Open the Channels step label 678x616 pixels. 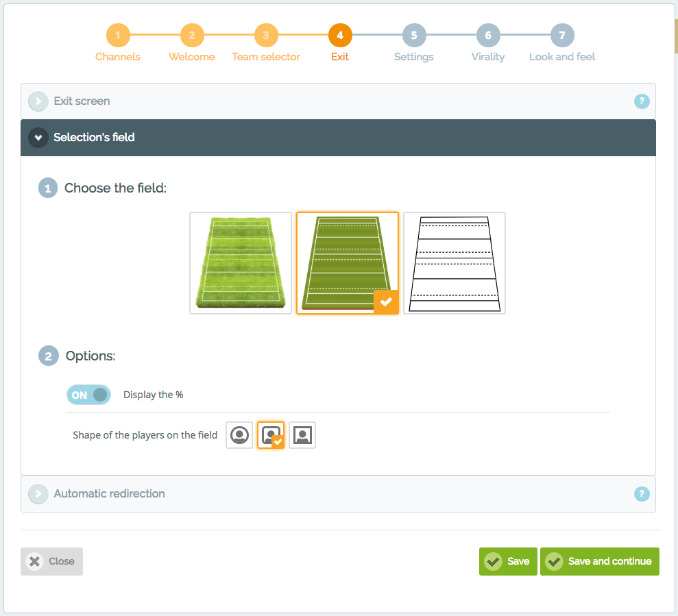coord(118,57)
